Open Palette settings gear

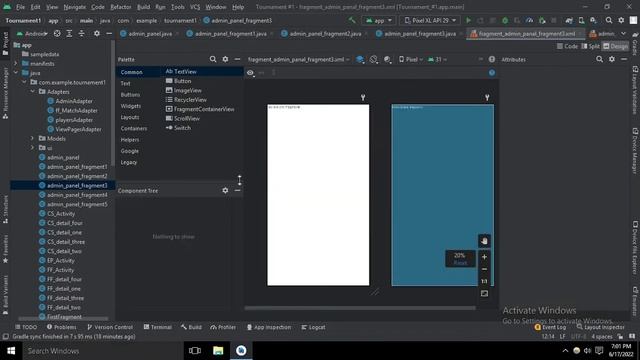pos(225,59)
